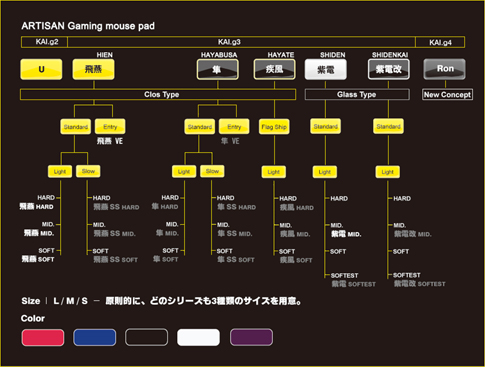Viewport: 485px width, 367px height.
Task: Select the 飛燕 SS MID. product name
Action: 114,233
